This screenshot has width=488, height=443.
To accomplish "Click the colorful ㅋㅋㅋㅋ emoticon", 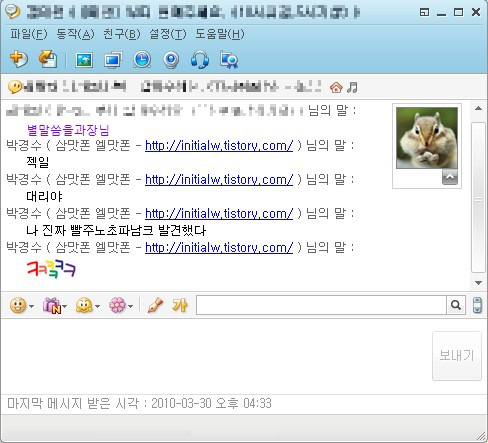I will click(51, 269).
